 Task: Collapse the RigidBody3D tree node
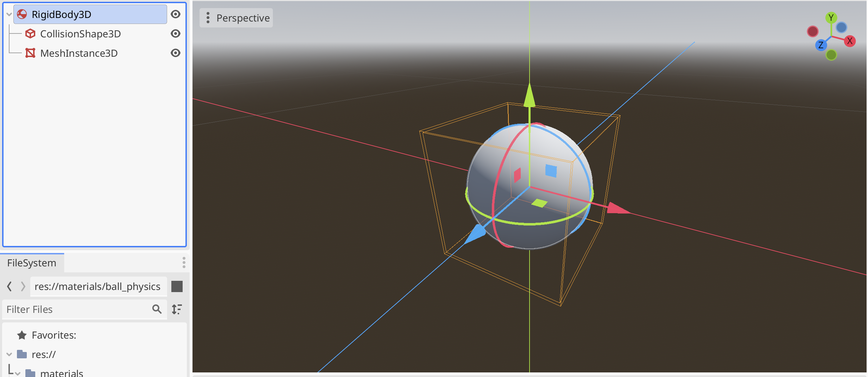click(9, 14)
